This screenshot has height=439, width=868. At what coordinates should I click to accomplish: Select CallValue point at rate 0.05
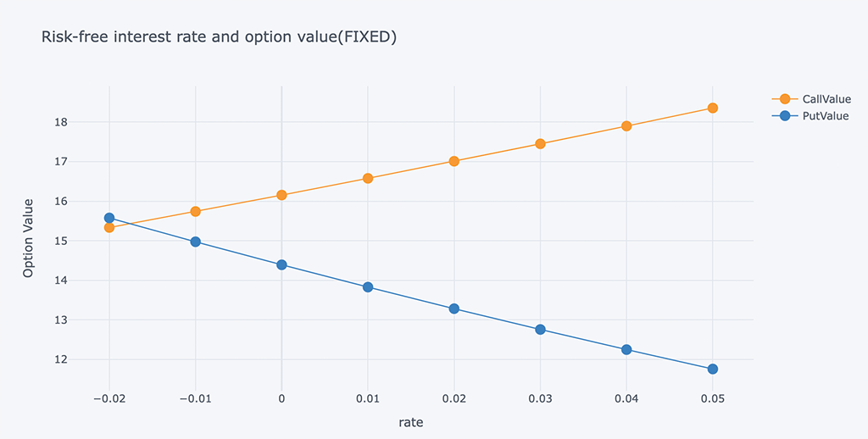713,108
